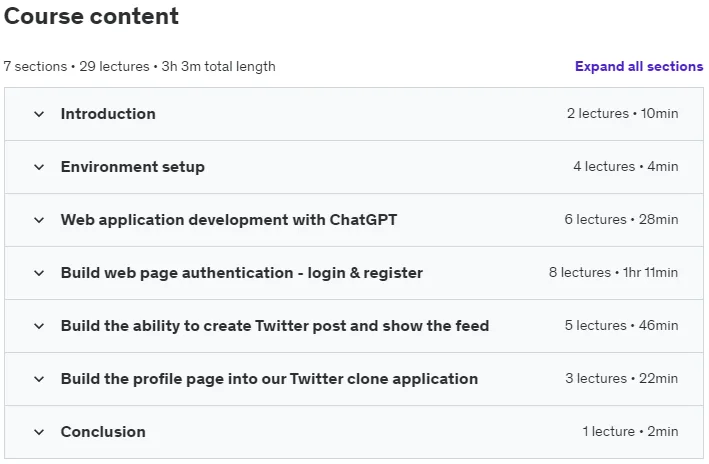Expand Web application development with ChatGPT title
This screenshot has height=464, width=709.
[229, 220]
